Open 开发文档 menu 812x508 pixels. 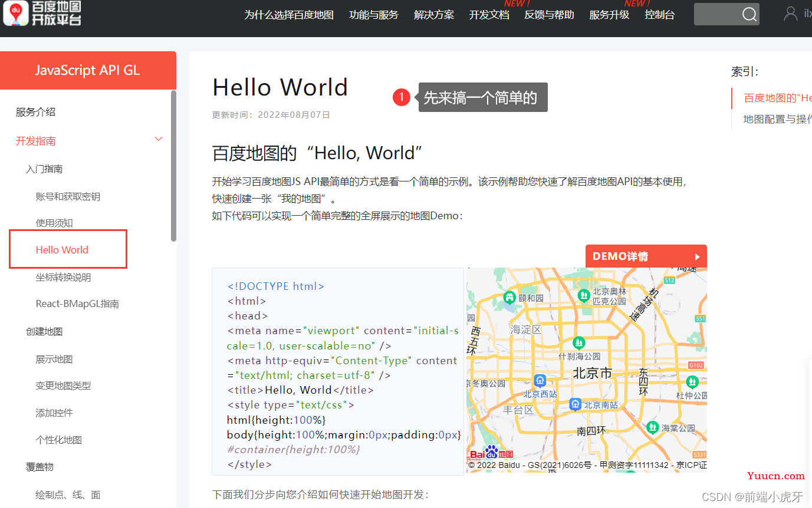click(x=489, y=15)
